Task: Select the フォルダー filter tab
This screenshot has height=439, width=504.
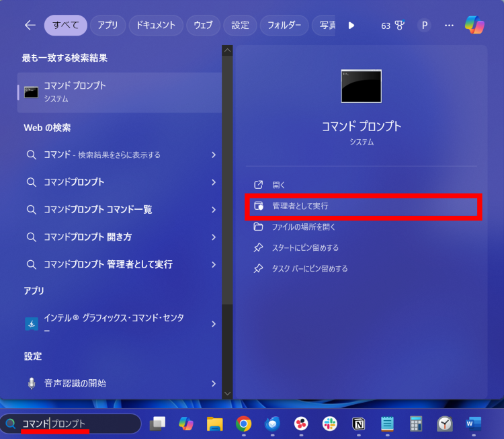Action: tap(284, 25)
